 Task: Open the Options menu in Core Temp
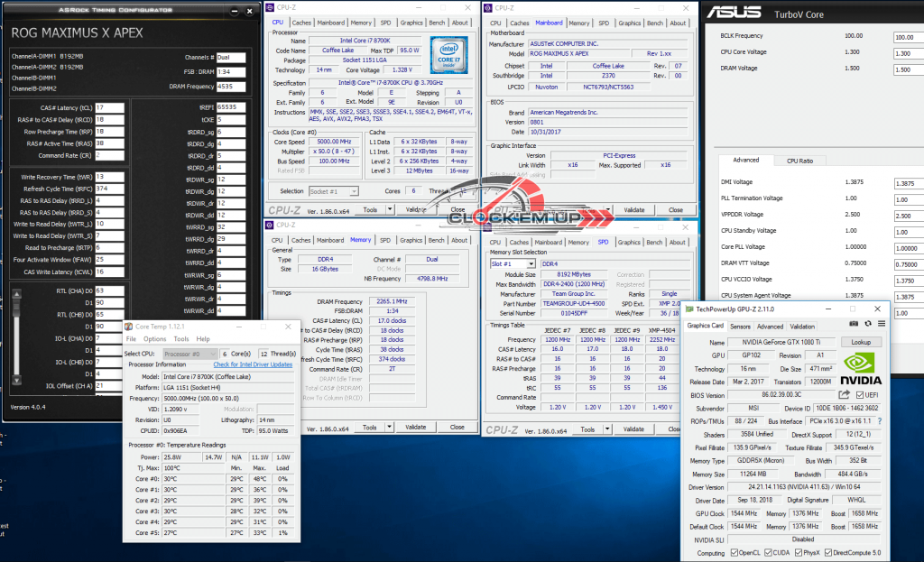pos(154,339)
